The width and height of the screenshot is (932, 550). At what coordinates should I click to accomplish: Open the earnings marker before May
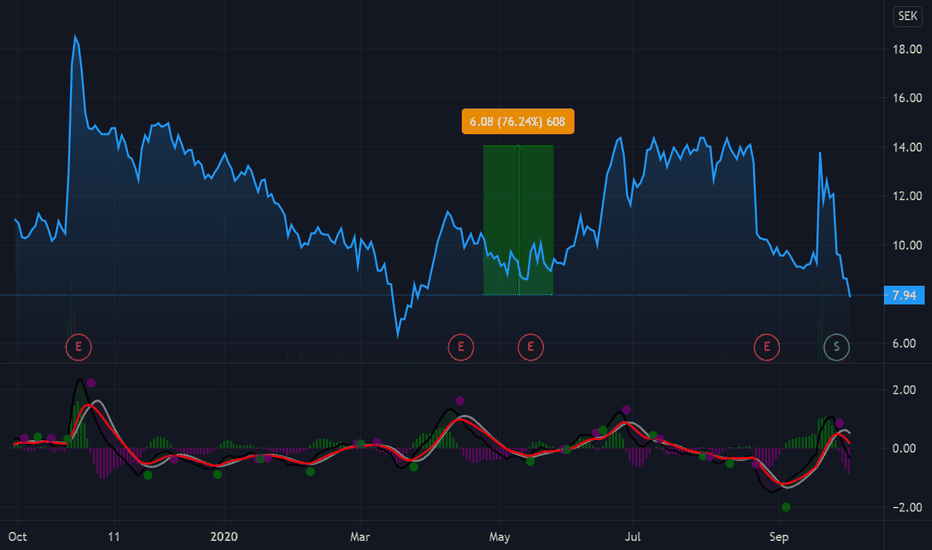461,347
